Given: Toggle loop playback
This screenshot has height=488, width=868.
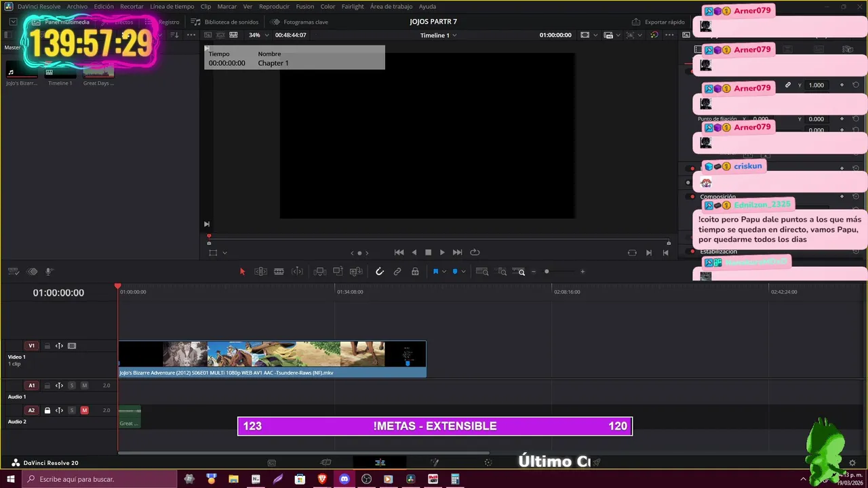Looking at the screenshot, I should 475,252.
